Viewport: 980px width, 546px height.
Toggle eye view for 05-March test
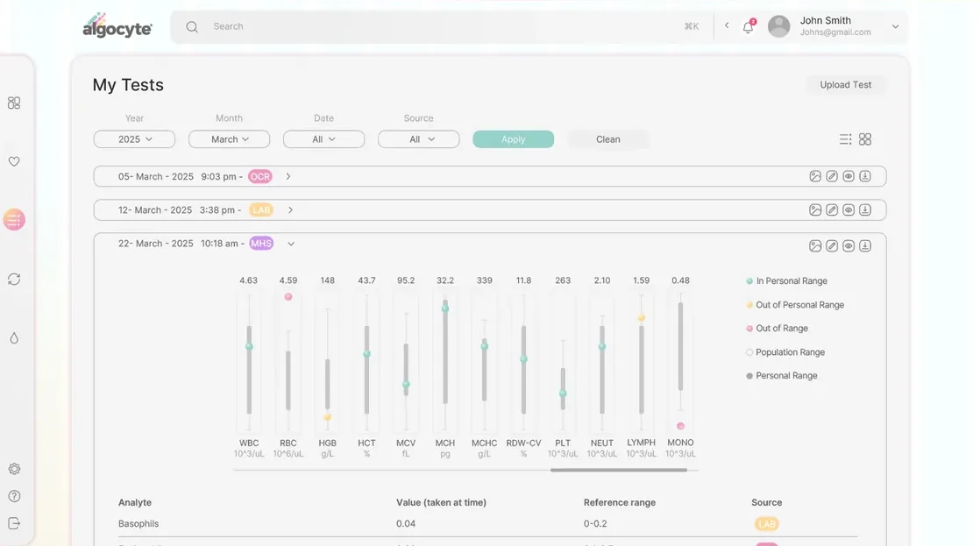tap(849, 176)
